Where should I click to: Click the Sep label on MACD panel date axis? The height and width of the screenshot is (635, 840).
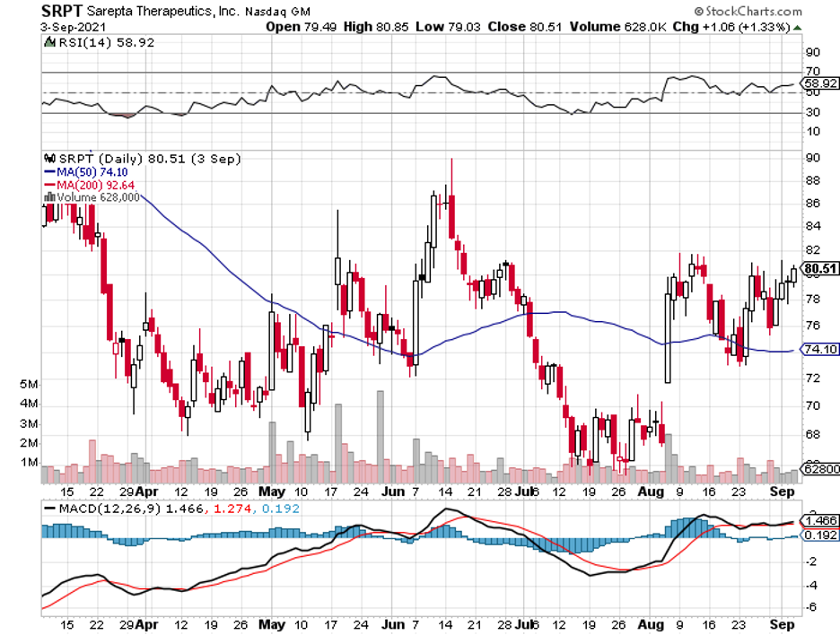point(782,625)
